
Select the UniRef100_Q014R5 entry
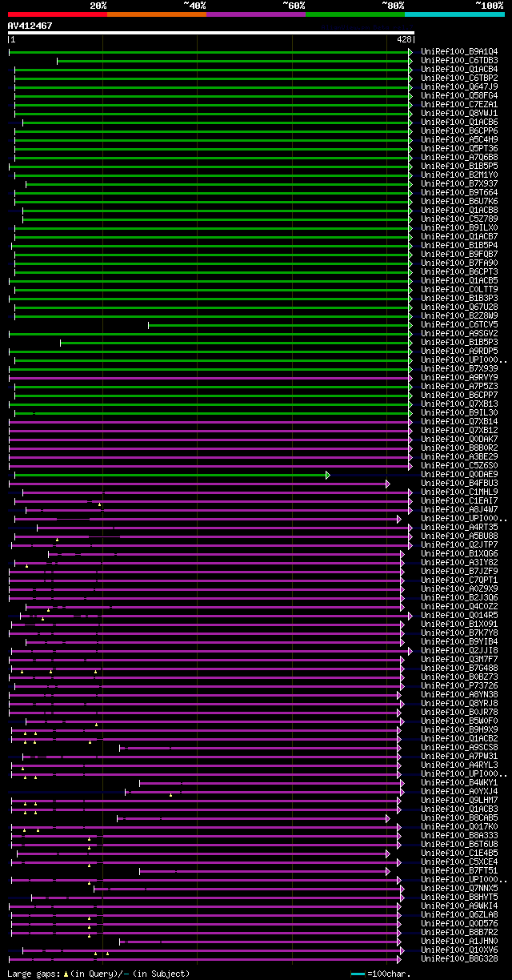(459, 615)
